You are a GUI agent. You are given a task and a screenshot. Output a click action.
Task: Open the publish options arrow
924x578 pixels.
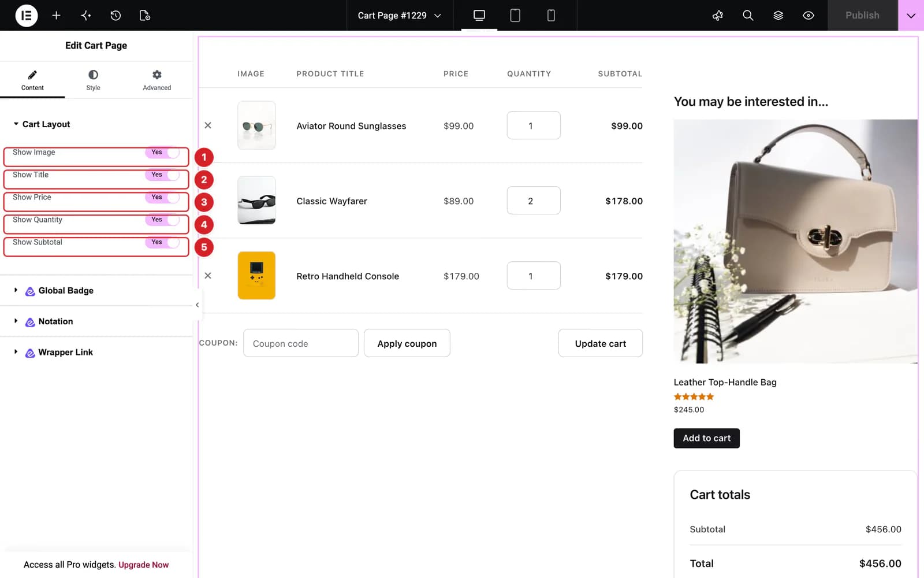[x=911, y=16]
